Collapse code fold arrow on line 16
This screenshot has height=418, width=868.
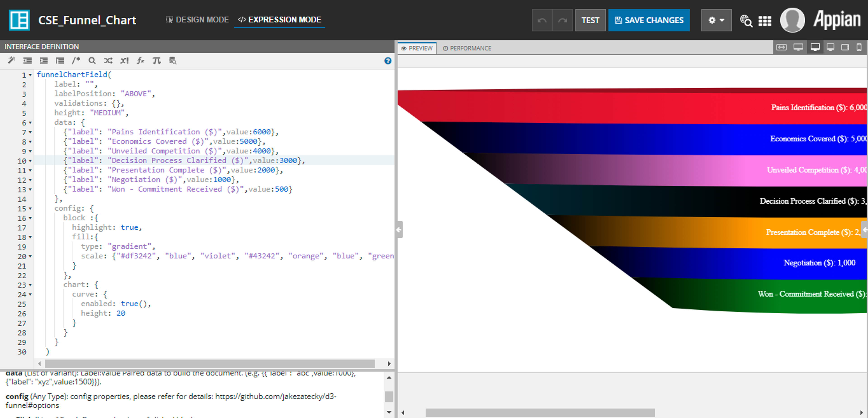tap(30, 218)
